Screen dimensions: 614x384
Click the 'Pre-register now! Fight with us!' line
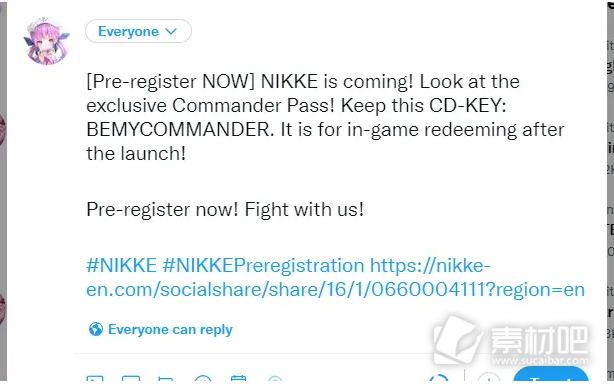[x=225, y=210]
